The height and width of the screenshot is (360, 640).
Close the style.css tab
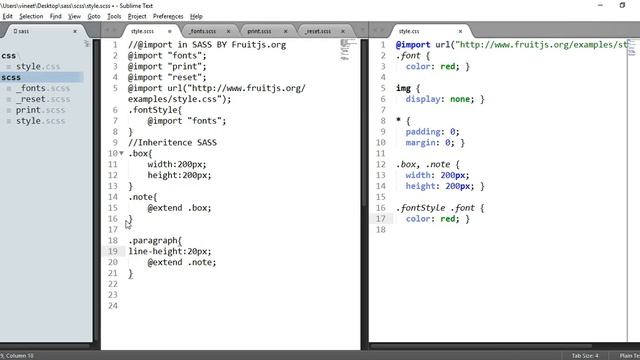click(460, 31)
